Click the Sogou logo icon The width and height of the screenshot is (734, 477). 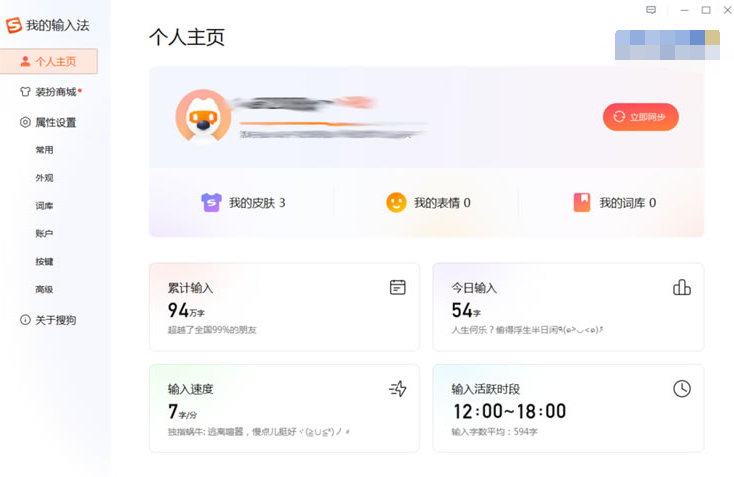(14, 25)
